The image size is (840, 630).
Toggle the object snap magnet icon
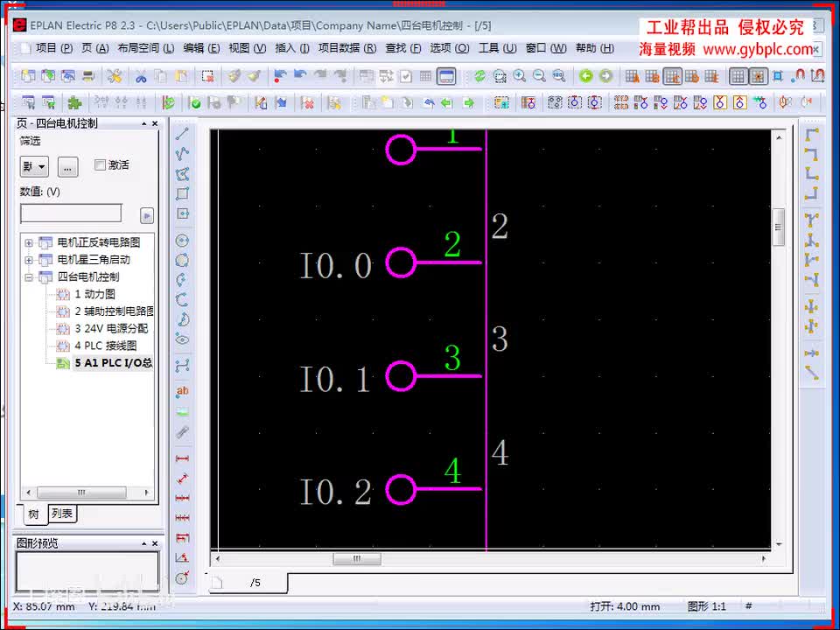798,77
